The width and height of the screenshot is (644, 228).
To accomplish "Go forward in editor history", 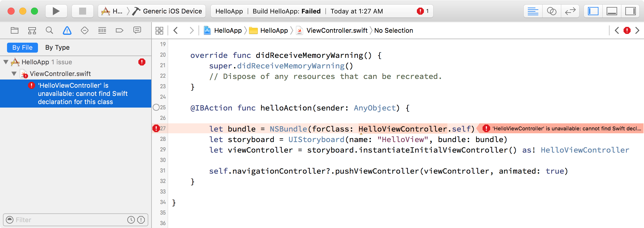I will [192, 30].
